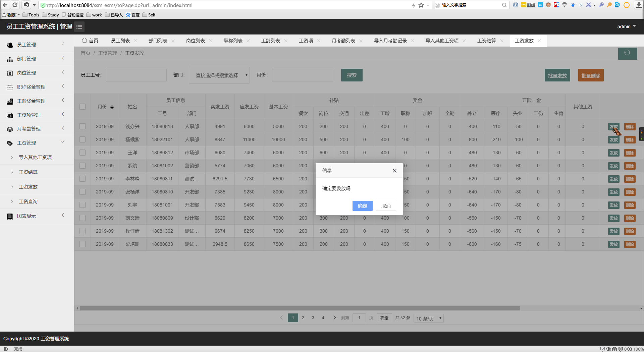
Task: Click the 工资管理 sidebar icon
Action: coord(10,143)
